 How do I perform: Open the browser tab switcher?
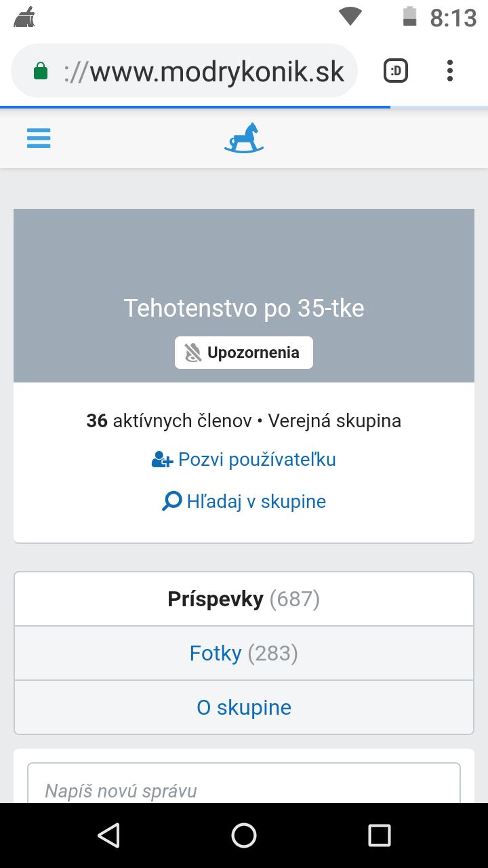[x=396, y=71]
